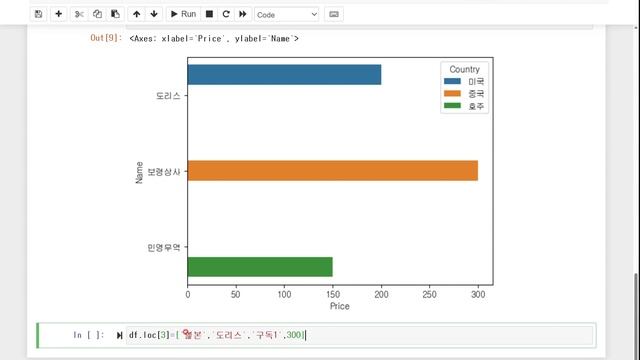This screenshot has width=640, height=360.
Task: Interrupt the kernel with the stop icon
Action: click(209, 14)
